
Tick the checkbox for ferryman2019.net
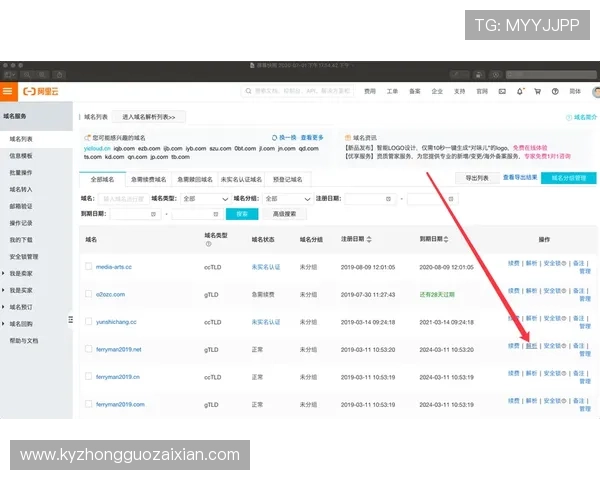[x=88, y=349]
